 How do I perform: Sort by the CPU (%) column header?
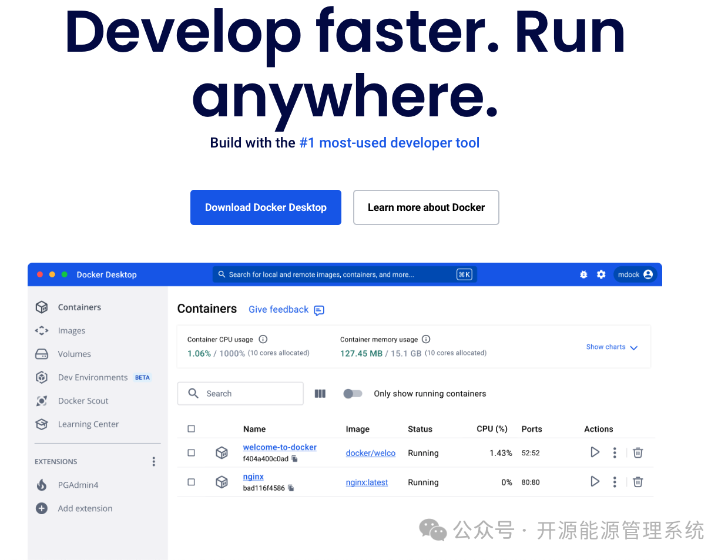click(492, 429)
